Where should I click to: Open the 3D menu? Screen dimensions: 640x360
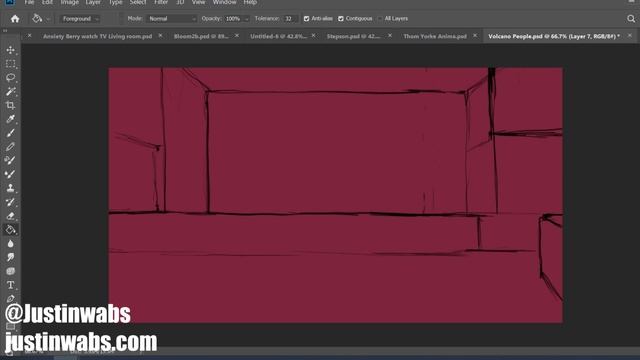180,2
